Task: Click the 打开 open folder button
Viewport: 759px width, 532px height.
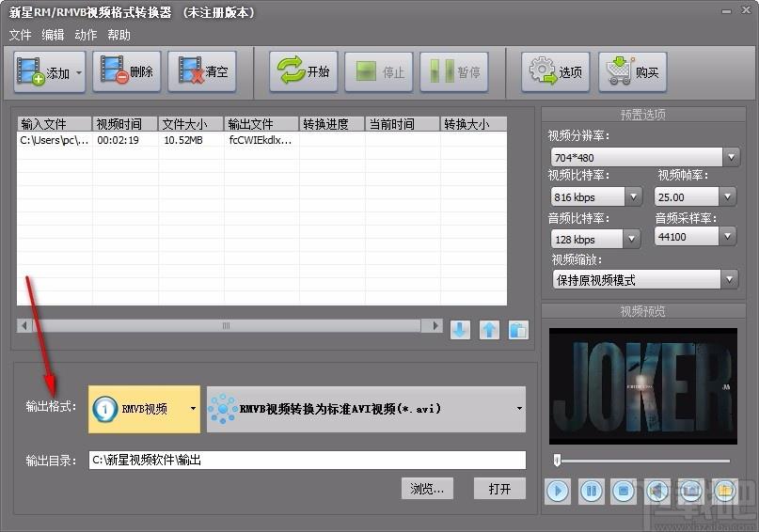Action: pyautogui.click(x=499, y=489)
